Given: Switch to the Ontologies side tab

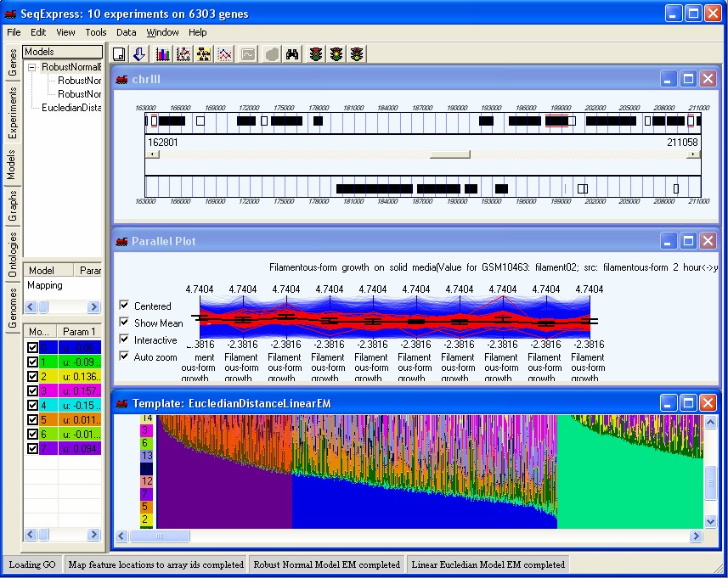Looking at the screenshot, I should click(x=12, y=255).
